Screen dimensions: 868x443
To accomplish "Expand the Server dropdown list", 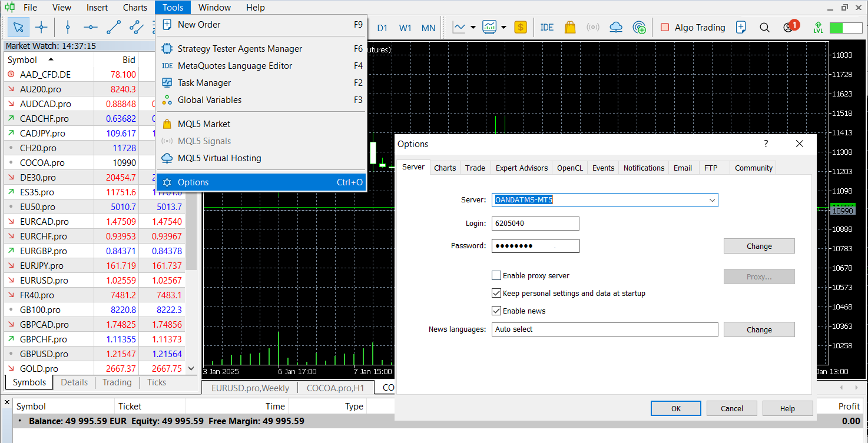I will coord(713,200).
